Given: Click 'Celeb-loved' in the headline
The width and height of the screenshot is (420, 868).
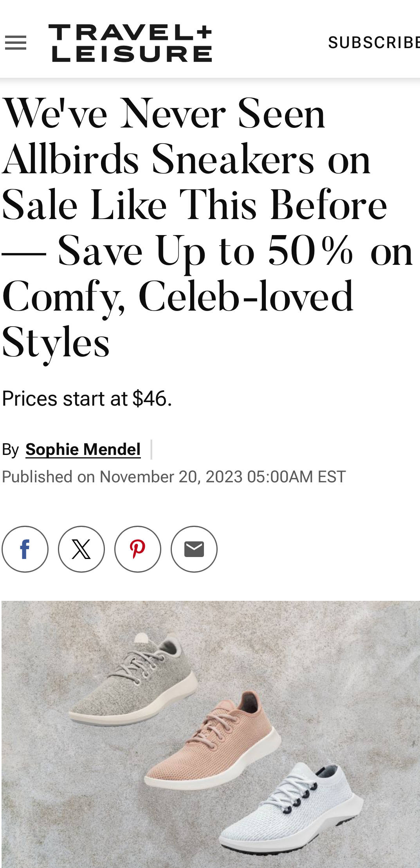Looking at the screenshot, I should [246, 296].
